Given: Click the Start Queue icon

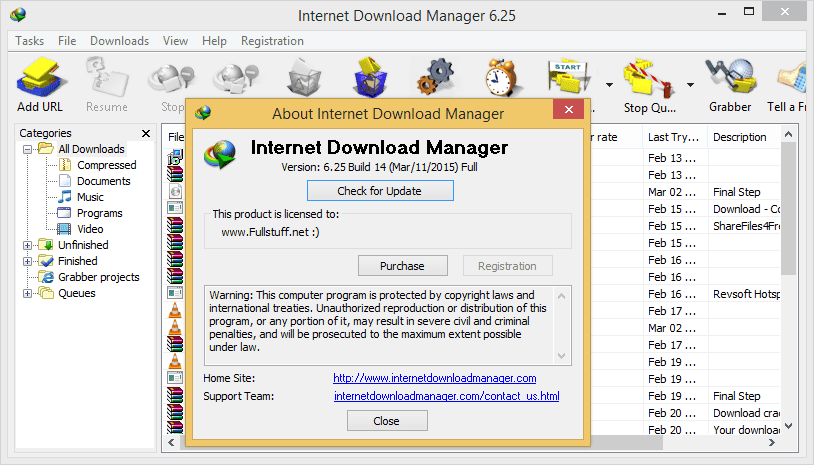Looking at the screenshot, I should (569, 78).
